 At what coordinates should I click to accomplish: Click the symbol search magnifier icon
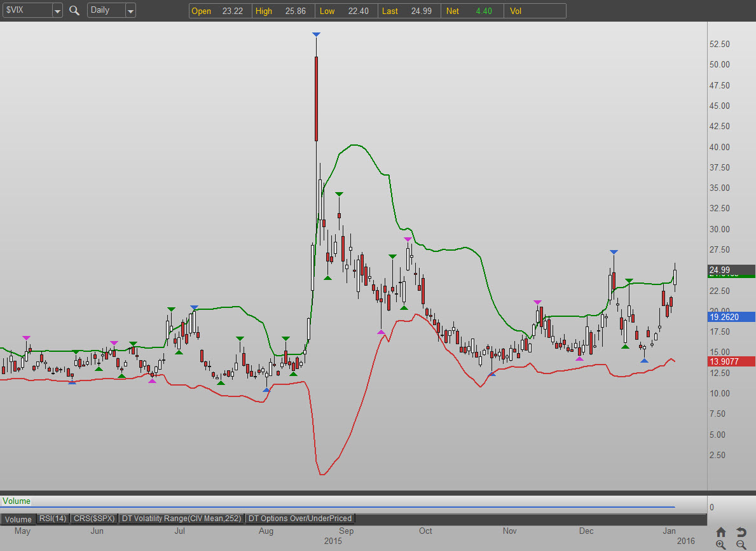click(x=74, y=10)
